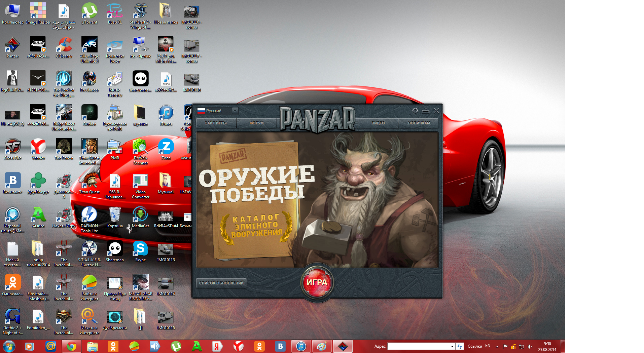Start the game with ИГРА button
This screenshot has width=644, height=353.
tap(317, 282)
